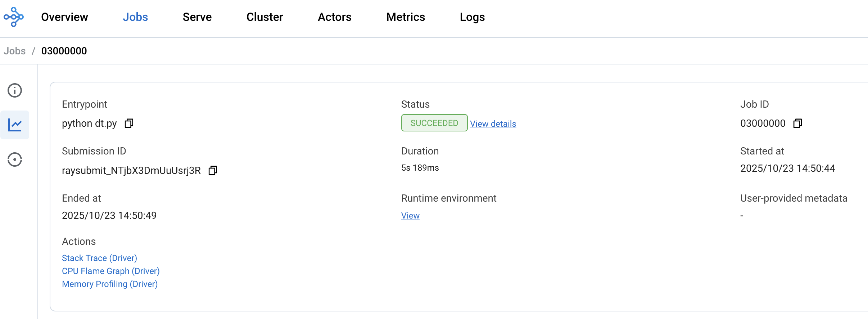The image size is (868, 319).
Task: Go to the Serve tab
Action: click(x=197, y=17)
